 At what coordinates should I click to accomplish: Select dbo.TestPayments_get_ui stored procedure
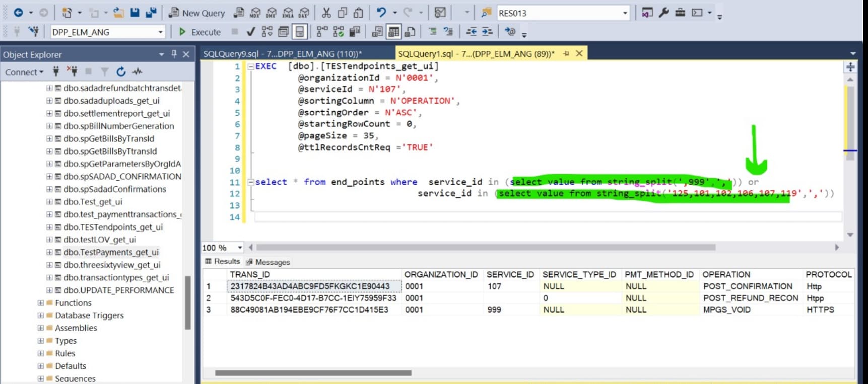[111, 252]
